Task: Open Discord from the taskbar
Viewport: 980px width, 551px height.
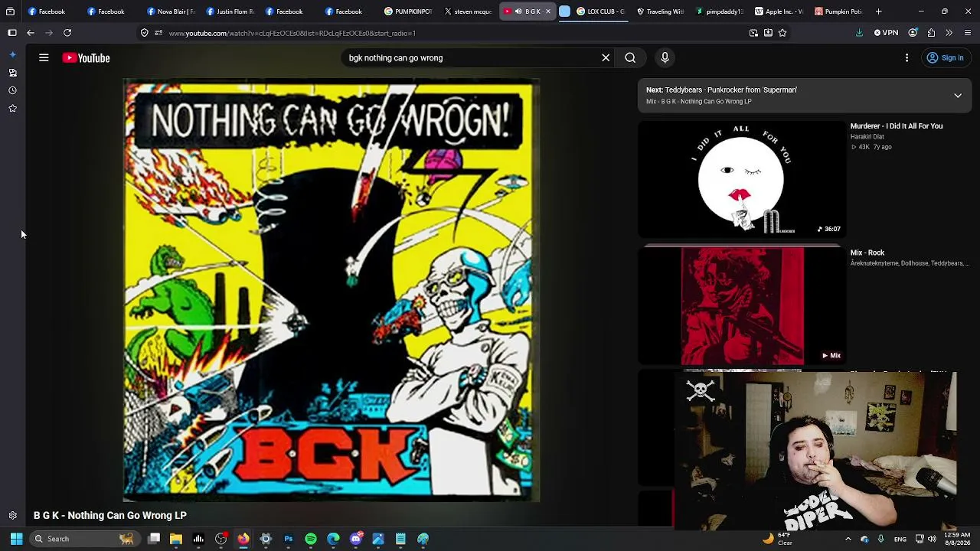Action: [x=356, y=539]
